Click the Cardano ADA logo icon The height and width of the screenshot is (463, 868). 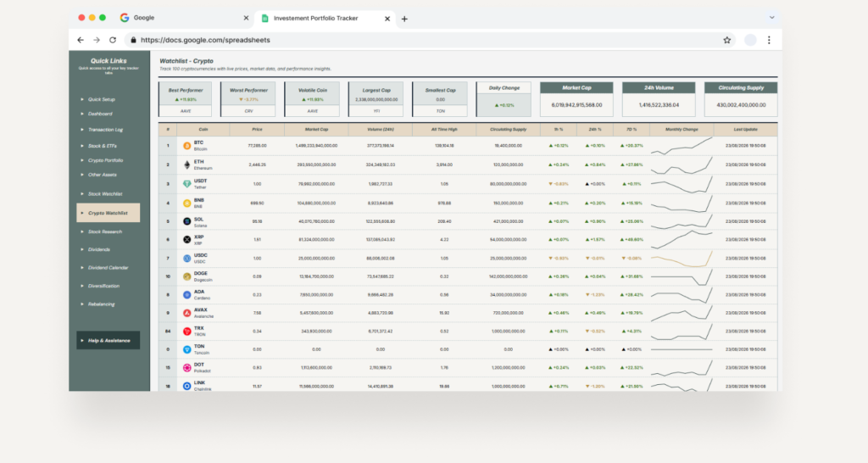187,294
